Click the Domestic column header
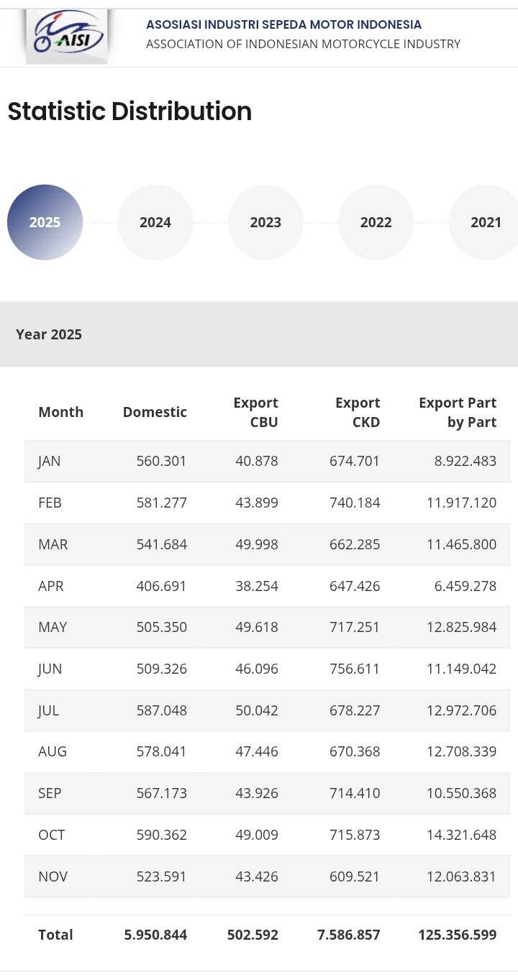This screenshot has height=980, width=518. pos(155,412)
